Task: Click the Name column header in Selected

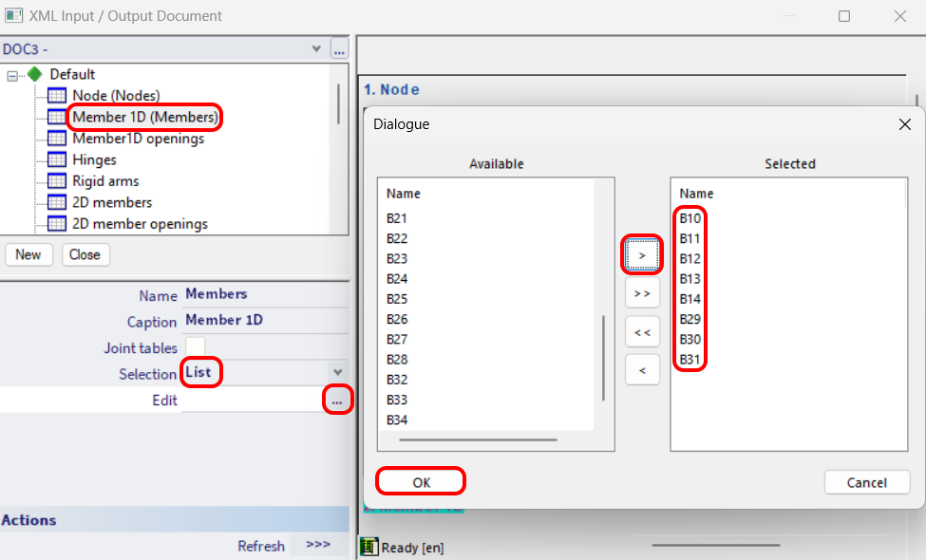Action: point(696,194)
